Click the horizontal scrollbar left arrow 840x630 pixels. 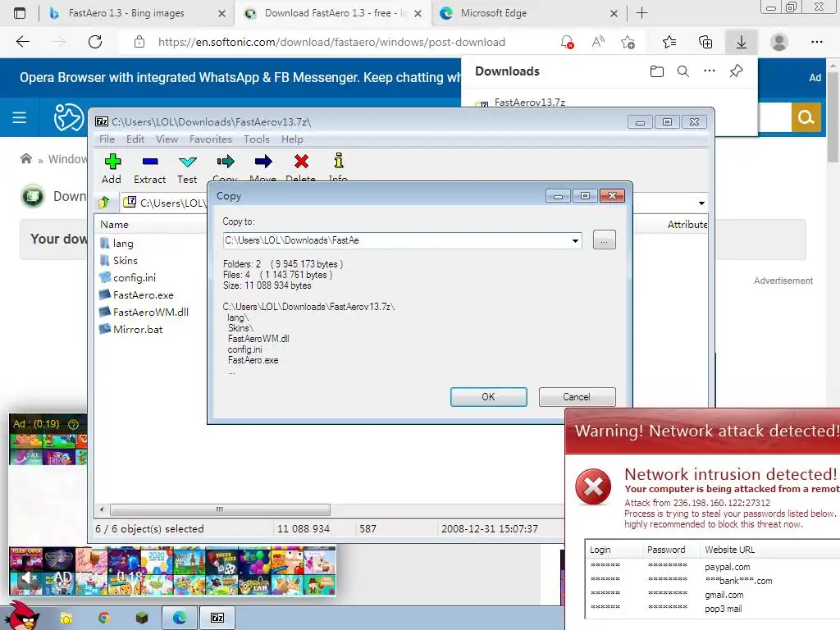click(x=102, y=509)
